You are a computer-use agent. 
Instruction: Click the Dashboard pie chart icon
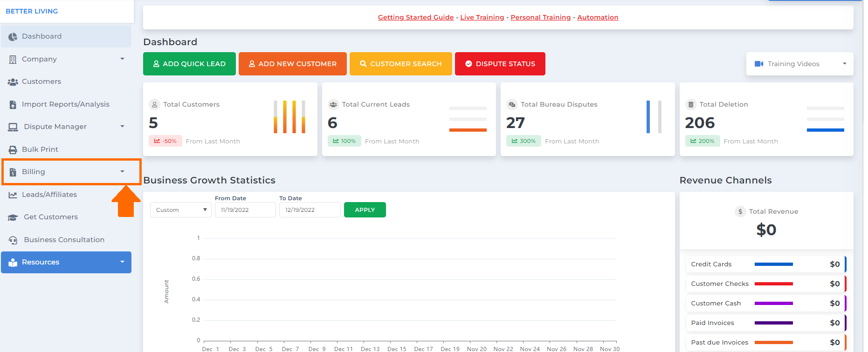coord(13,37)
